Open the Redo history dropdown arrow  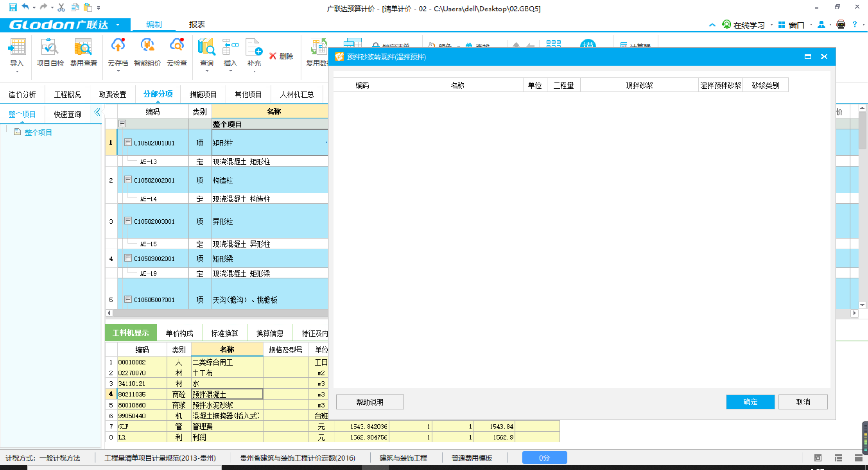(x=52, y=8)
